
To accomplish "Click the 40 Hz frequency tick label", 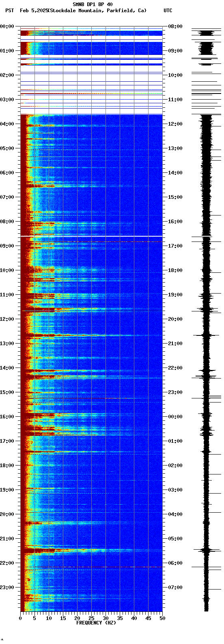I will click(134, 618).
